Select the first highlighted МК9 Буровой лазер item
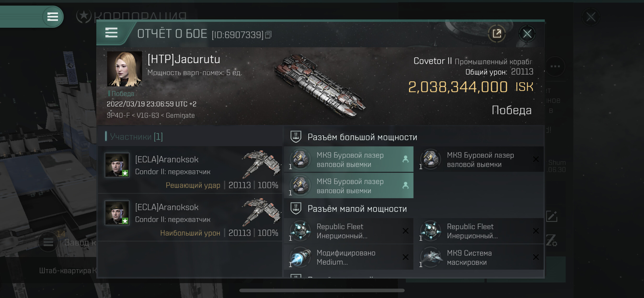The image size is (644, 298). (349, 160)
